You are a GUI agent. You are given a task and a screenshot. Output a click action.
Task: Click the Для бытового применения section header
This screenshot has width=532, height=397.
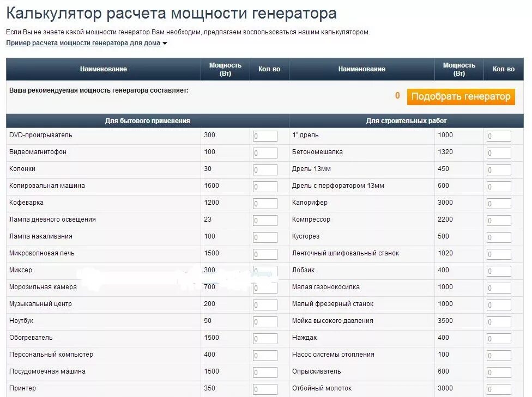(148, 121)
